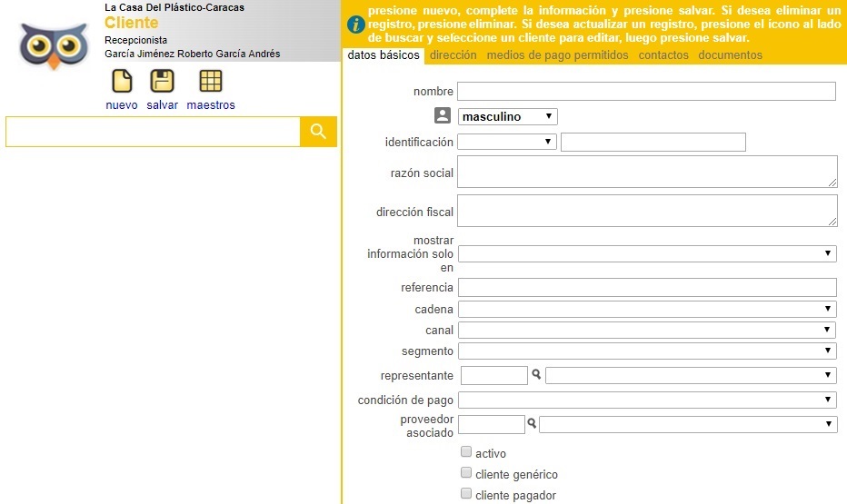The height and width of the screenshot is (504, 847).
Task: Check the cliente genérico checkbox
Action: (x=466, y=473)
